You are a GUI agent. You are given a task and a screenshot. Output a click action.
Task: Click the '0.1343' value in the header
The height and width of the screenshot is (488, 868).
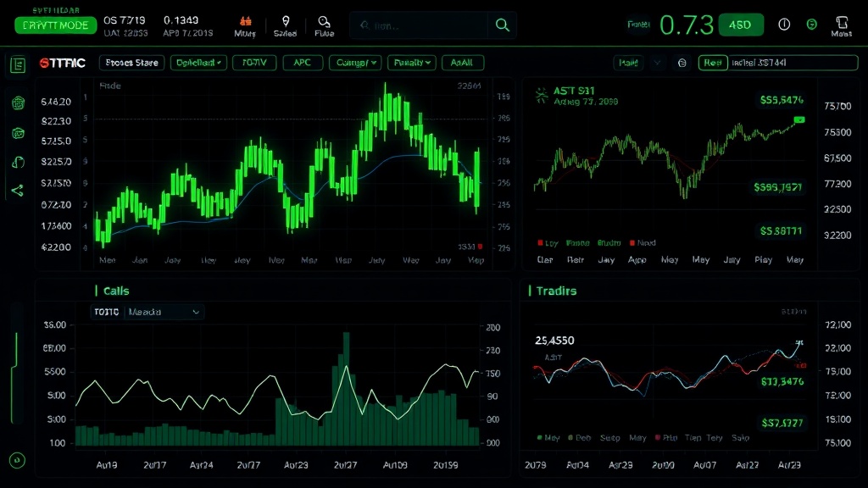(x=181, y=20)
